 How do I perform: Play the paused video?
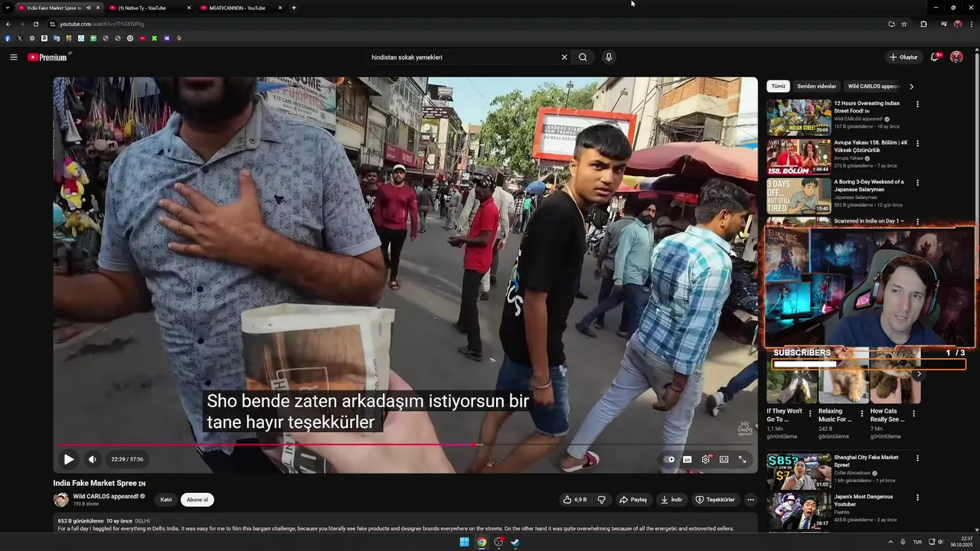[x=69, y=459]
